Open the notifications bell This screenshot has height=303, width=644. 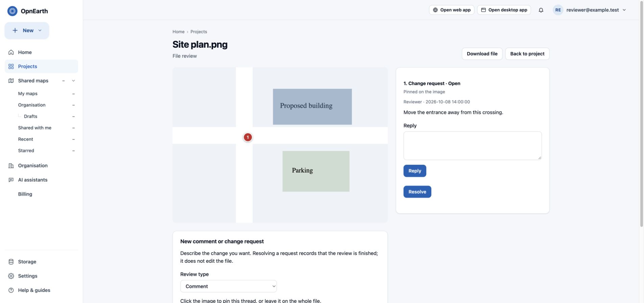point(541,10)
